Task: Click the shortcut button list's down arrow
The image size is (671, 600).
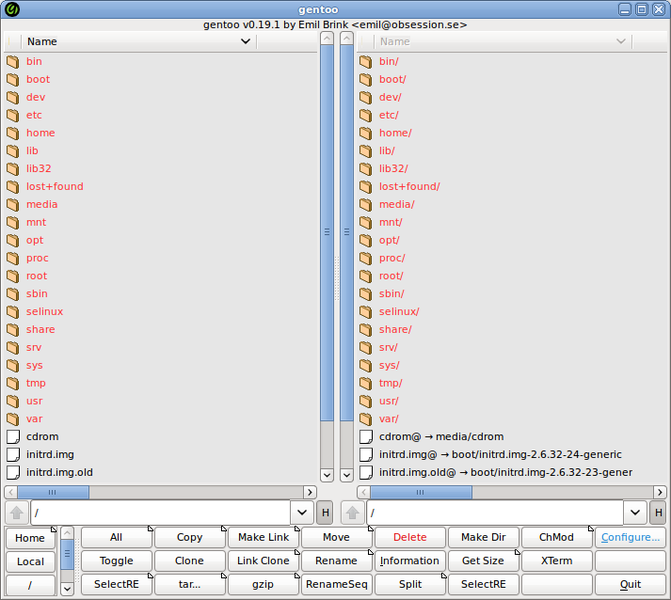Action: pyautogui.click(x=67, y=588)
